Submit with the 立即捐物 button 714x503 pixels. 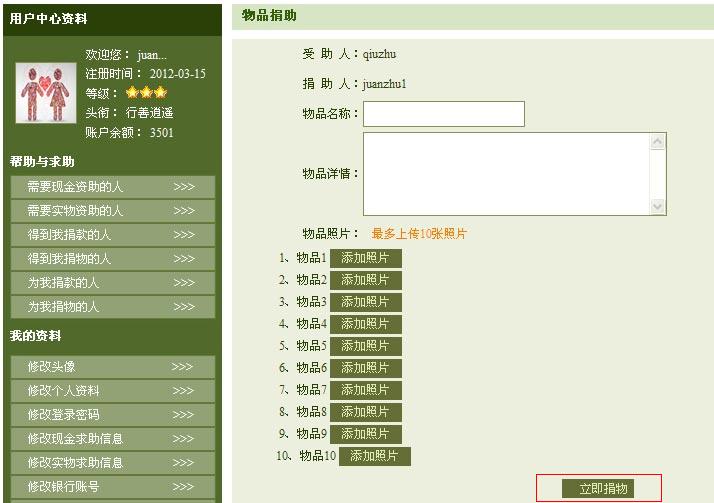(x=598, y=489)
